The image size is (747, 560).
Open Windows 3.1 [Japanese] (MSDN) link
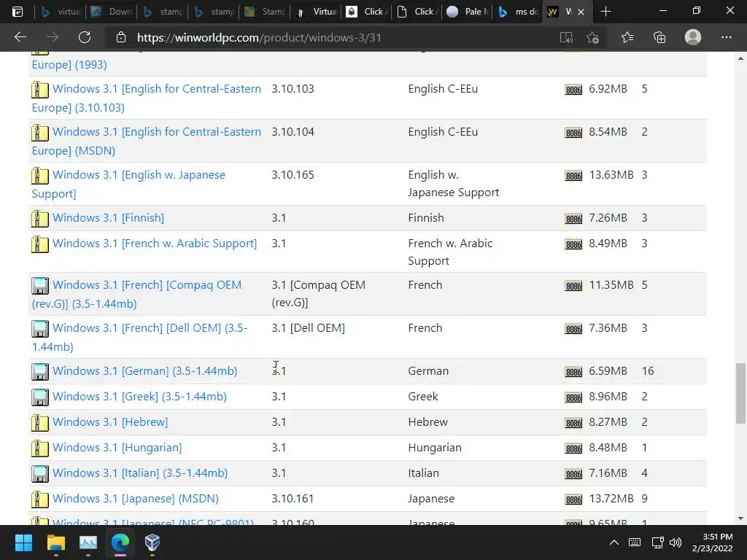click(135, 499)
